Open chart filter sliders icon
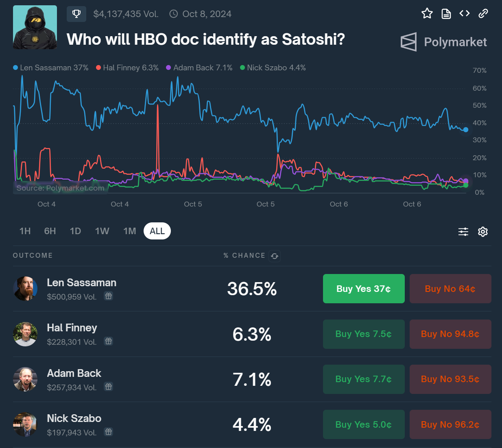 [x=463, y=232]
